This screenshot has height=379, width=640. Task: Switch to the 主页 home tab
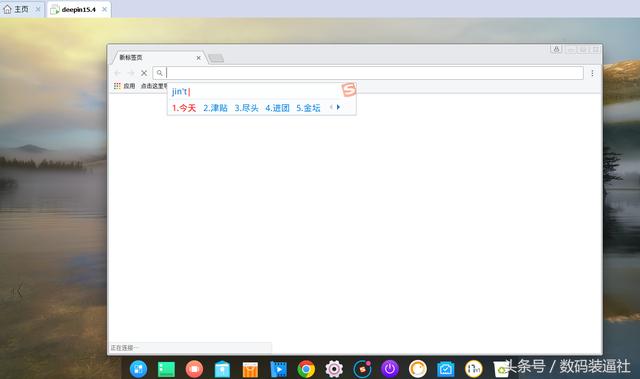coord(22,9)
